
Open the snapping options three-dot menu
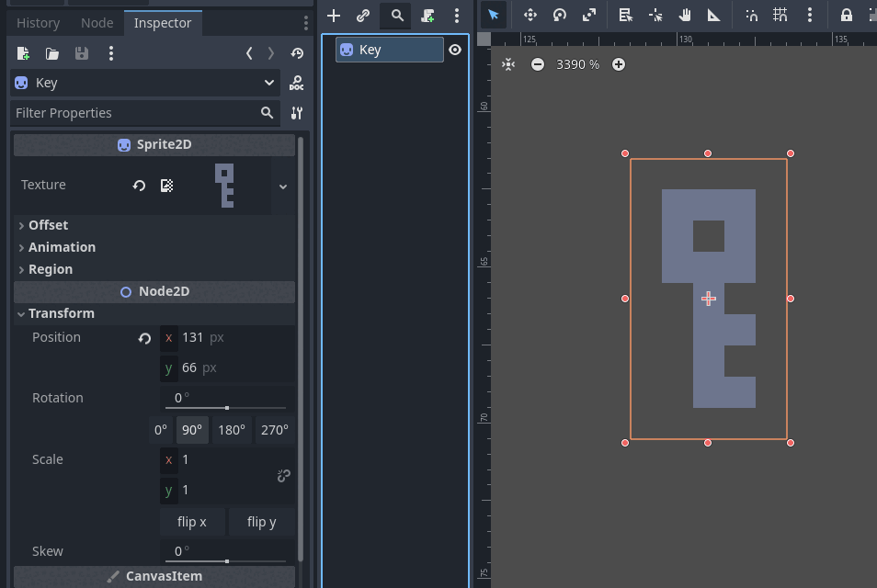[809, 15]
